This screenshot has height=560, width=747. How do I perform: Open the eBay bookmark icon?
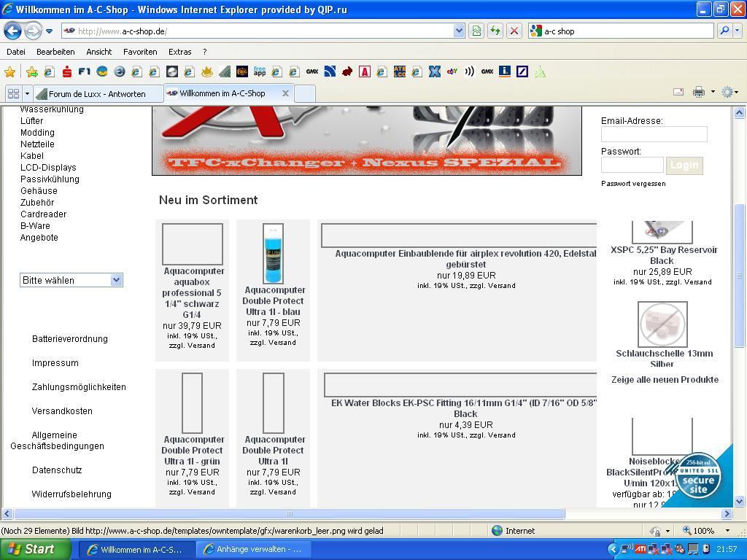click(452, 72)
